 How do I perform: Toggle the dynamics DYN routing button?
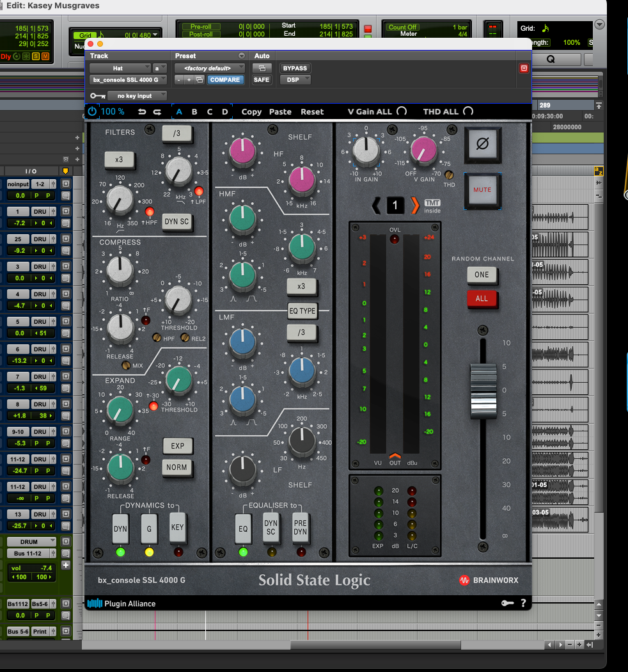pos(120,529)
